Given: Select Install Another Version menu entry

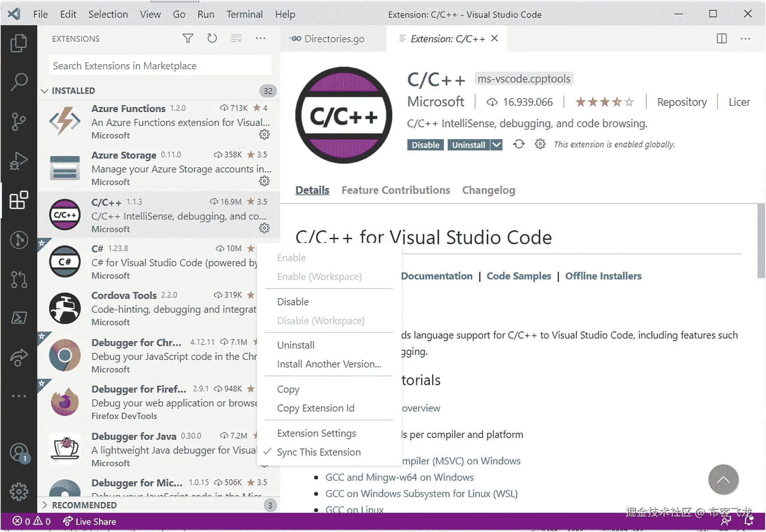Looking at the screenshot, I should pyautogui.click(x=329, y=364).
